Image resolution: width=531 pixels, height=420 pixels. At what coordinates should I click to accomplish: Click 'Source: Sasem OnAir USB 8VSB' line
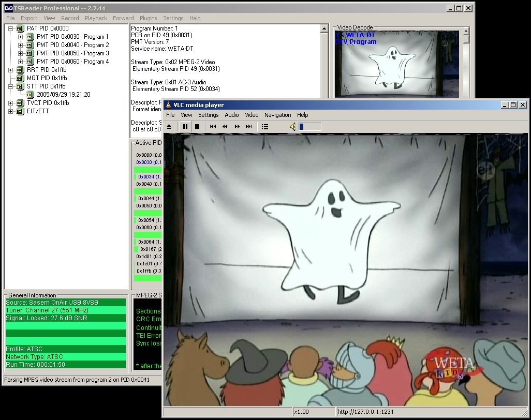click(x=66, y=303)
